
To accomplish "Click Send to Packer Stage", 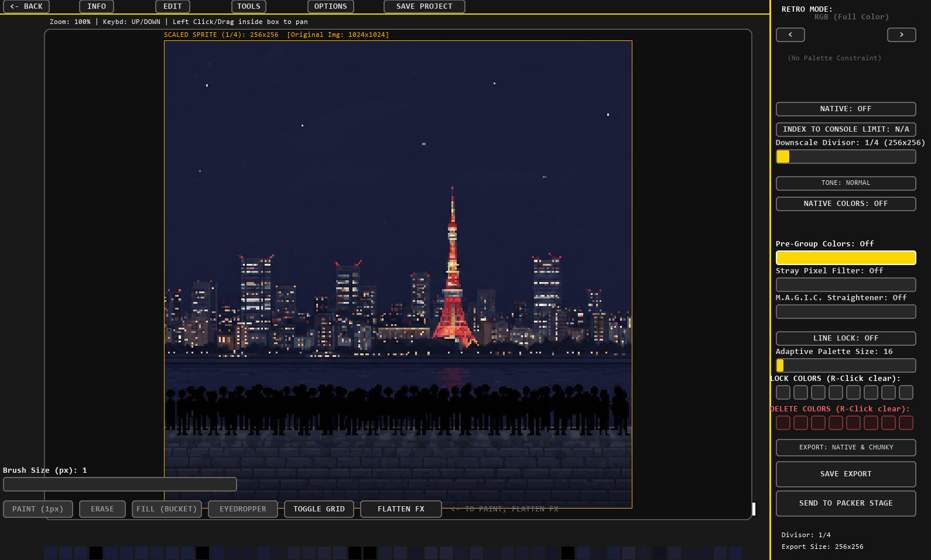I will (846, 503).
